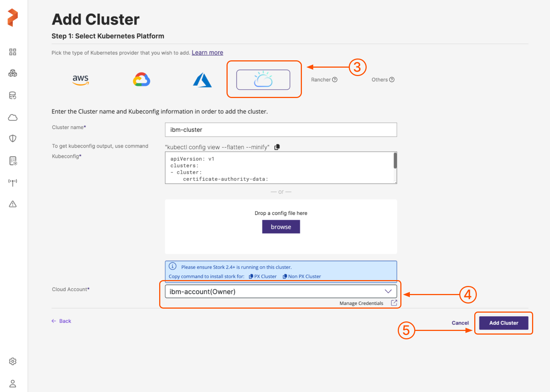Open the user profile icon in sidebar
The image size is (550, 392).
coord(13,384)
